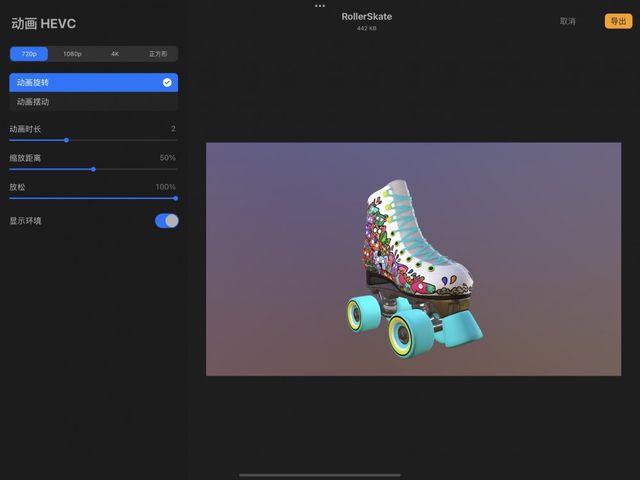Click the RollerSkate file title
The width and height of the screenshot is (640, 480).
tap(367, 17)
